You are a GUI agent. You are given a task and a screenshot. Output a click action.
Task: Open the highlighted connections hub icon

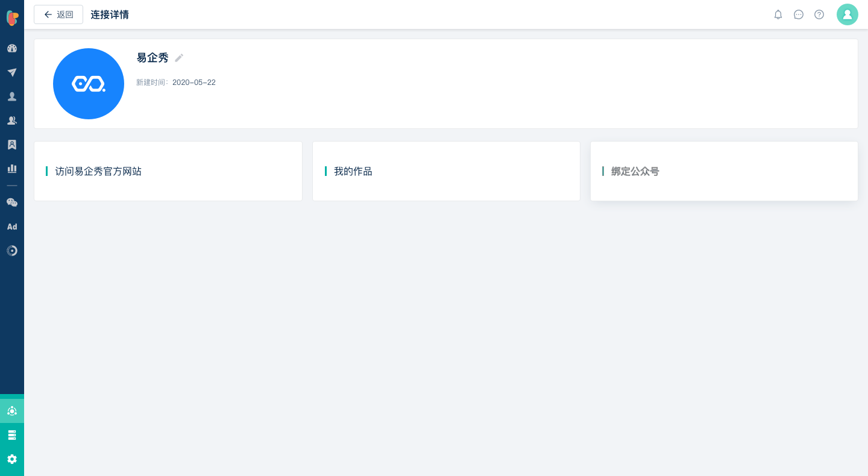[x=12, y=411]
